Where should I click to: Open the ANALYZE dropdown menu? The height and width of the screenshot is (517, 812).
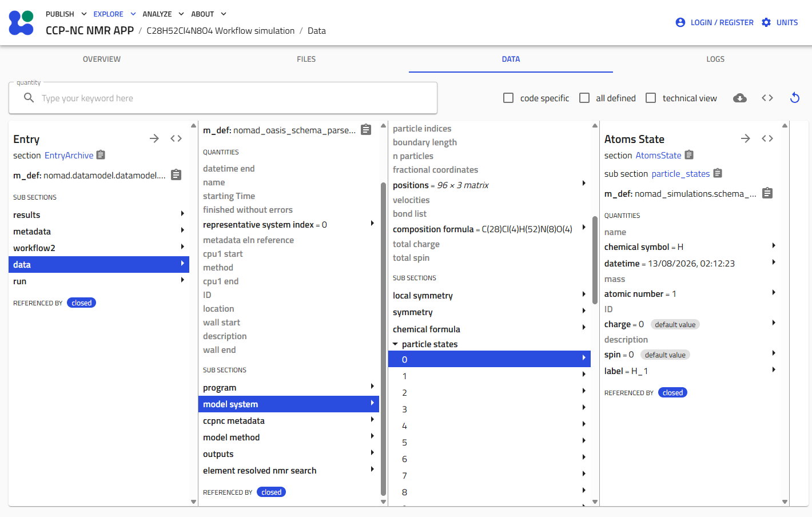coord(163,14)
